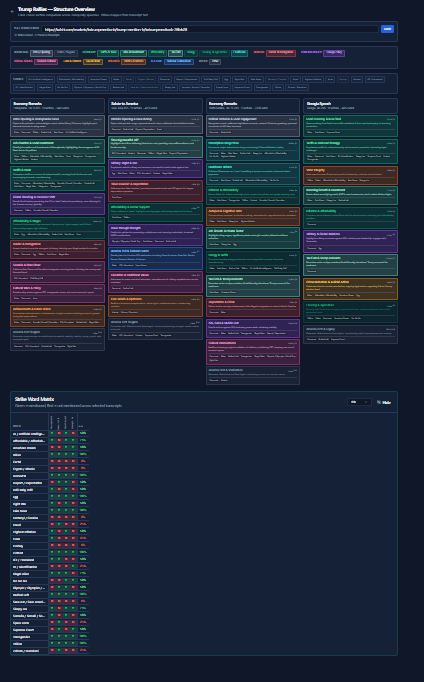
Task: Toggle the Intro/Opening section filter chip
Action: 41,53
